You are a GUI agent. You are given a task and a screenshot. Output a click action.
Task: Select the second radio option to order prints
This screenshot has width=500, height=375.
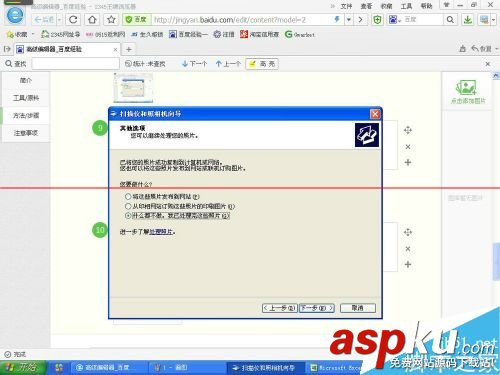pos(128,206)
